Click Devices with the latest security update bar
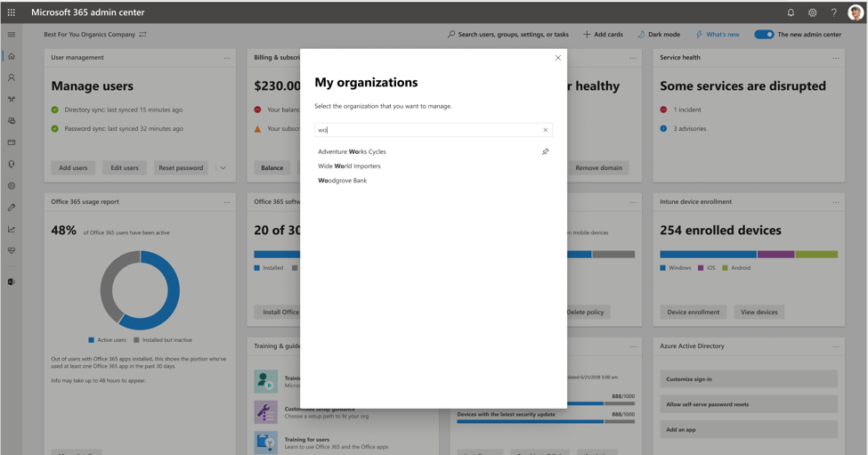The image size is (868, 455). tap(546, 421)
